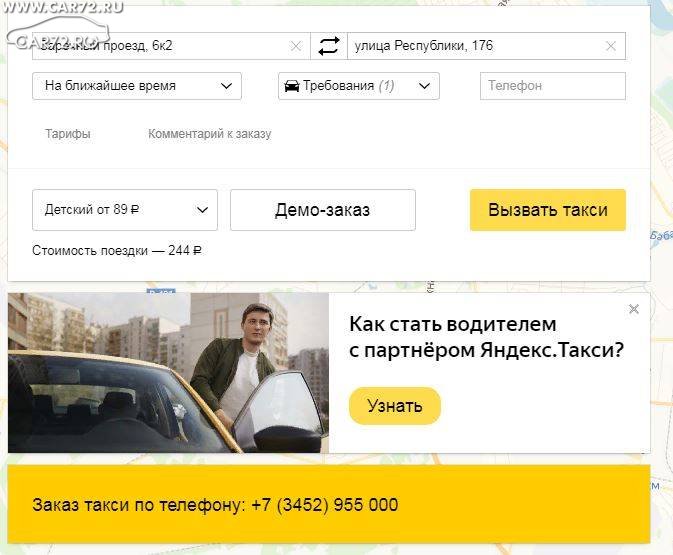Expand the На ближайшее время chevron
The image size is (673, 555).
[x=226, y=86]
